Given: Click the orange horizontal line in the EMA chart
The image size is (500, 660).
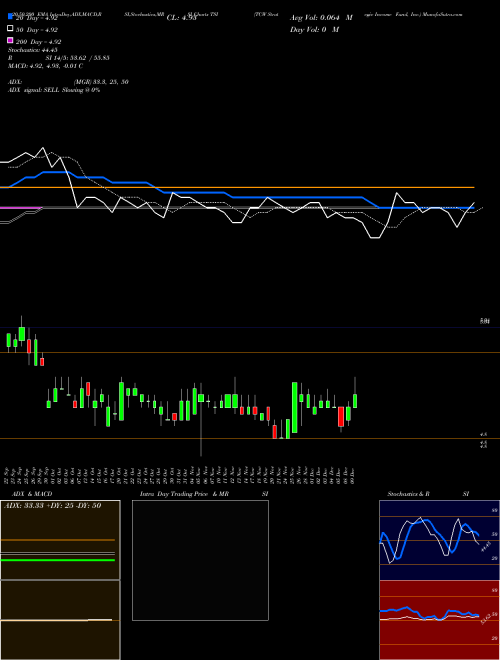Looking at the screenshot, I should [237, 187].
